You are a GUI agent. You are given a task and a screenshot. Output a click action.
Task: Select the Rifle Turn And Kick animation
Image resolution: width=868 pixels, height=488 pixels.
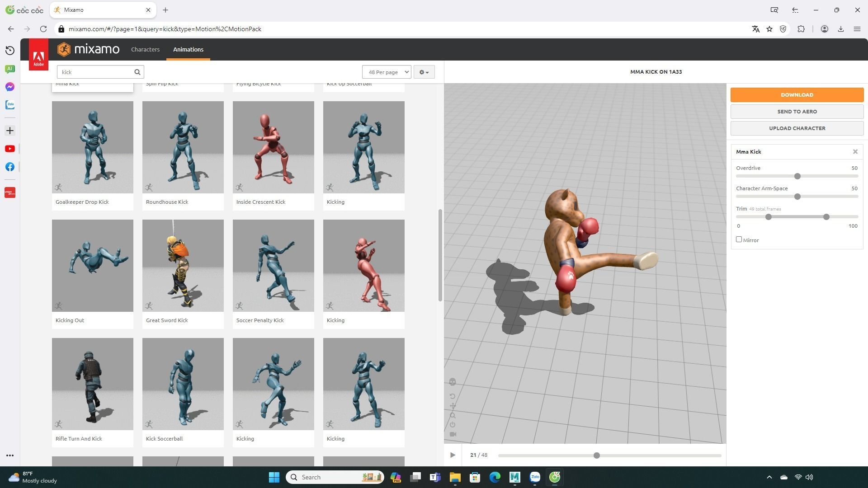pos(93,392)
